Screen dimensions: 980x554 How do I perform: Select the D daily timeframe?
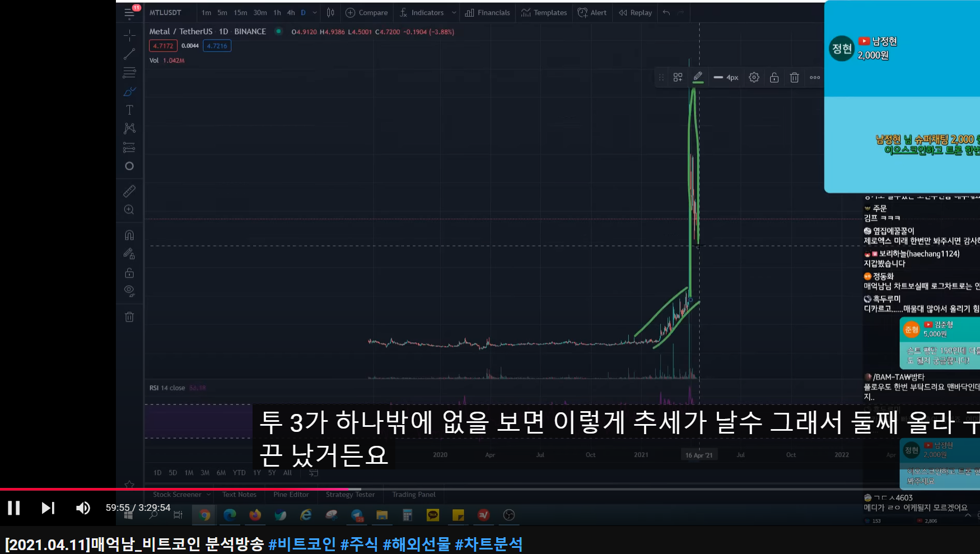pos(304,12)
